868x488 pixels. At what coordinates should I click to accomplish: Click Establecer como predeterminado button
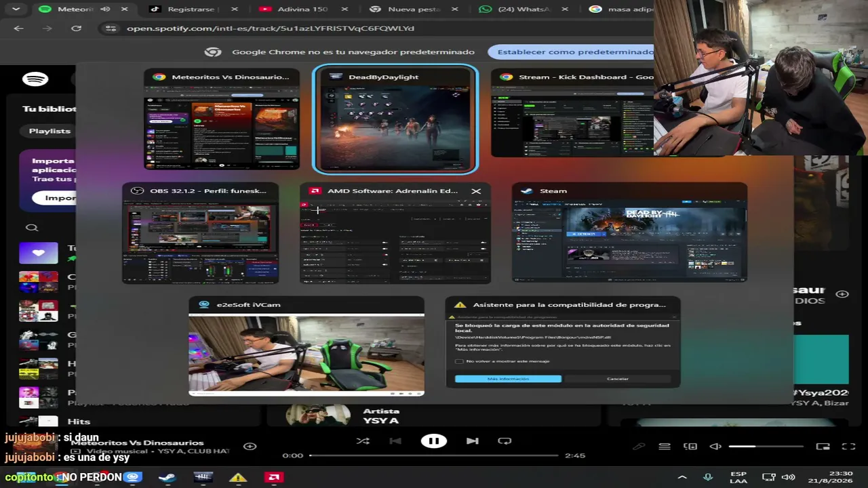tap(575, 52)
